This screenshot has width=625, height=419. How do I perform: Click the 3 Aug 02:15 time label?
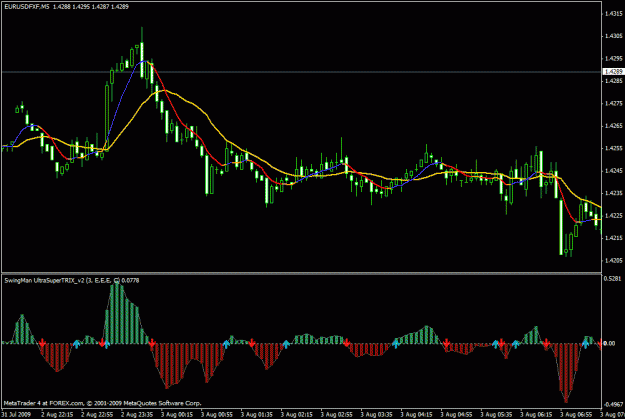tap(296, 415)
